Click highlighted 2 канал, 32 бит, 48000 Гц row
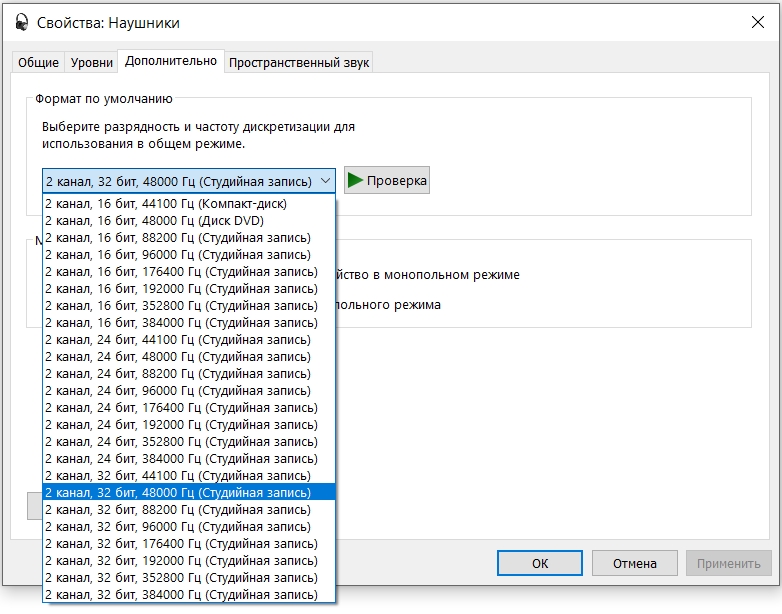 click(189, 492)
